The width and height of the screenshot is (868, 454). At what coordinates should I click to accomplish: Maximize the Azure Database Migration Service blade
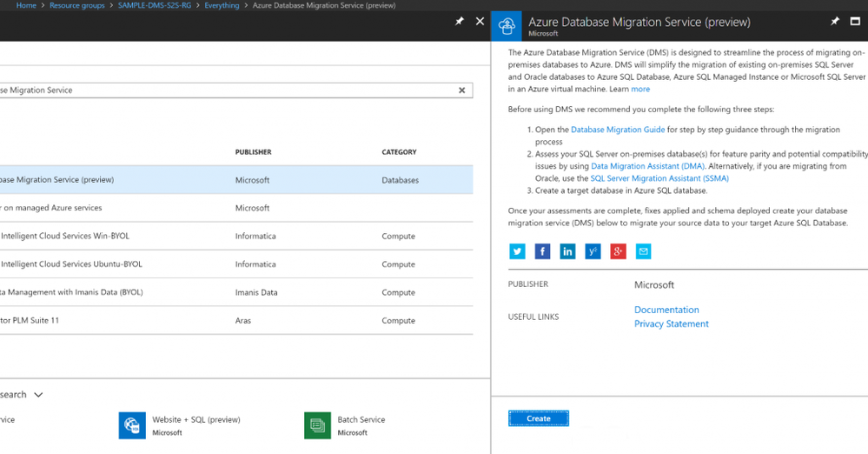[x=855, y=21]
